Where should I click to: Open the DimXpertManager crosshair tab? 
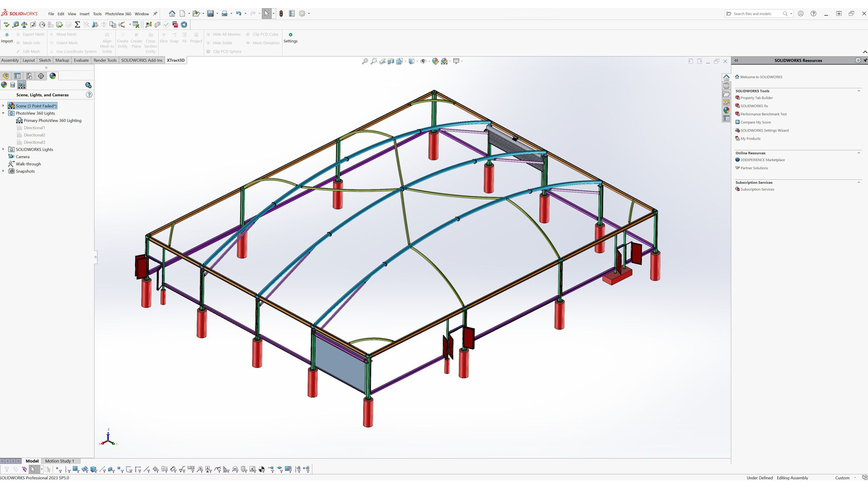(x=41, y=76)
